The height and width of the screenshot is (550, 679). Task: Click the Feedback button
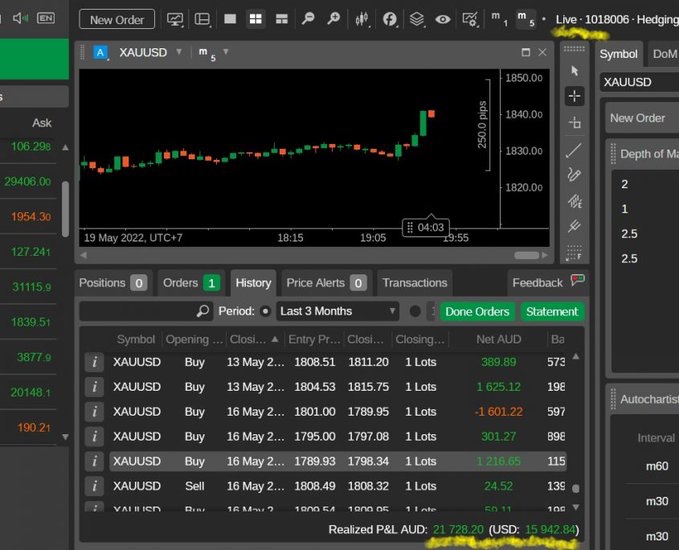point(548,282)
